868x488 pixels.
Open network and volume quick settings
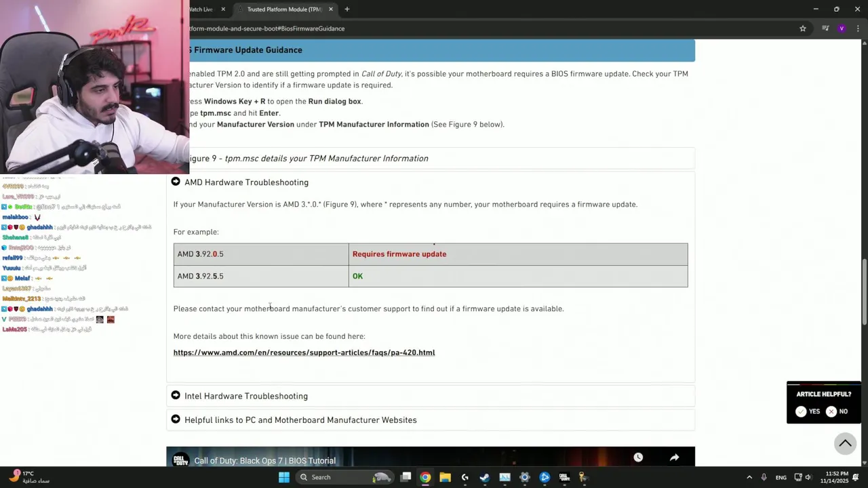803,477
